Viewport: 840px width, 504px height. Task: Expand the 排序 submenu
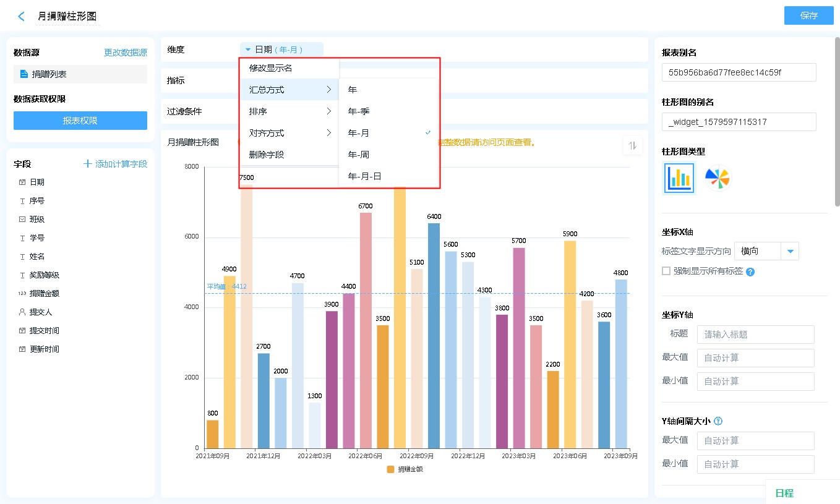(x=289, y=111)
